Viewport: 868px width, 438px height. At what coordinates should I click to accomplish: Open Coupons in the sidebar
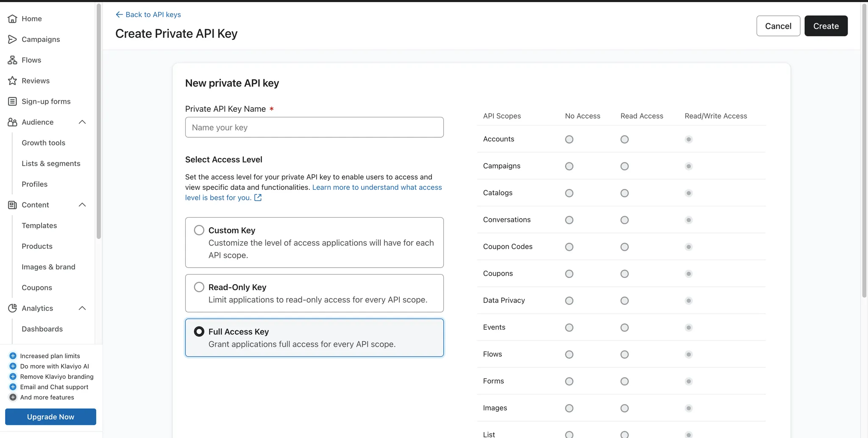click(37, 288)
